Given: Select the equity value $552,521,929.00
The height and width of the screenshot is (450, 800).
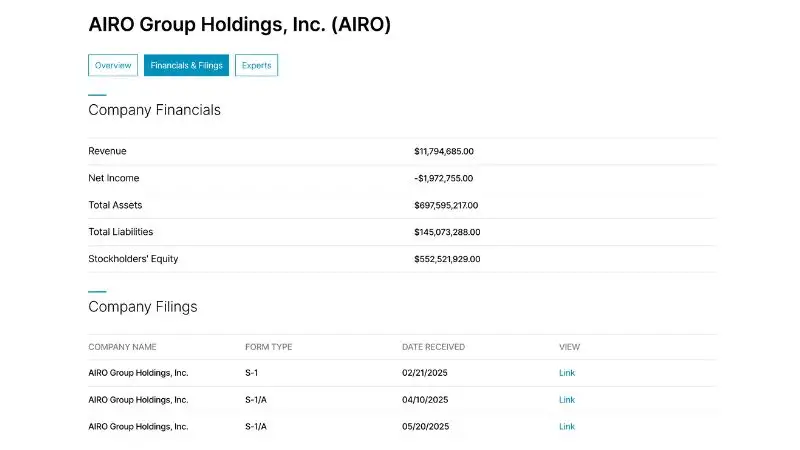Looking at the screenshot, I should [x=447, y=259].
